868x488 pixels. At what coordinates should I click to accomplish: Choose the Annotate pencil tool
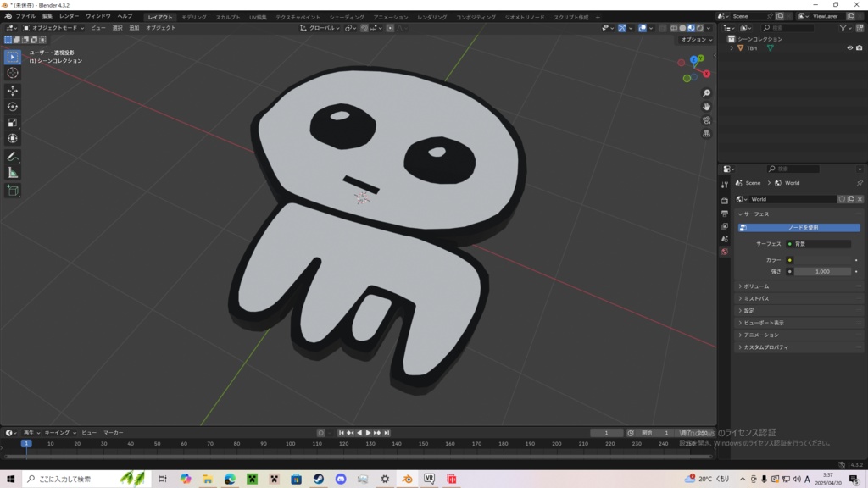[13, 157]
